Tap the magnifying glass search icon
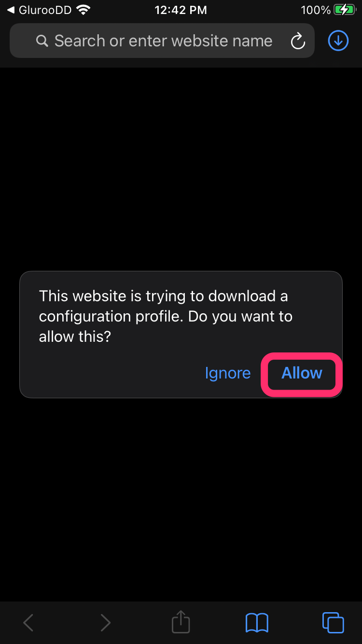This screenshot has width=362, height=644. pos(42,41)
